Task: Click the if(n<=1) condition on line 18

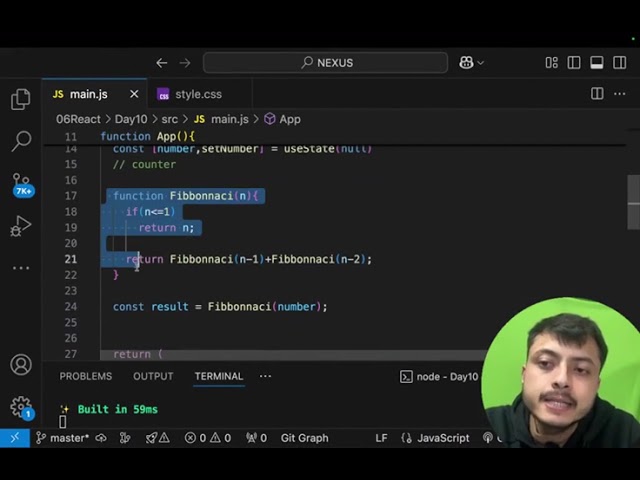Action: click(150, 211)
